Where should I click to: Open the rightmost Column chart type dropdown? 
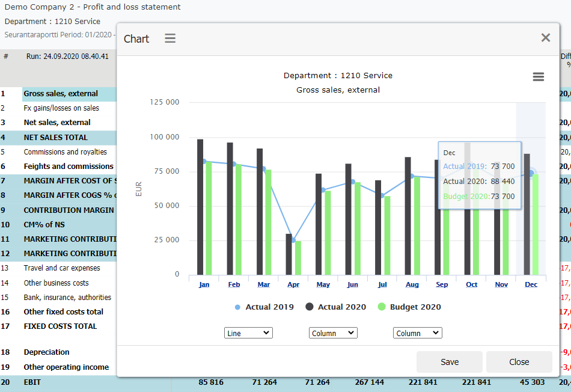pos(418,333)
